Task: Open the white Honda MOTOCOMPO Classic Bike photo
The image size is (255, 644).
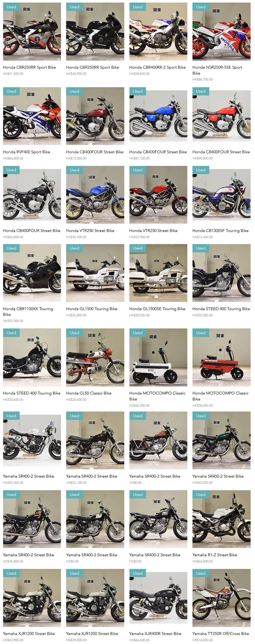Action: [158, 357]
